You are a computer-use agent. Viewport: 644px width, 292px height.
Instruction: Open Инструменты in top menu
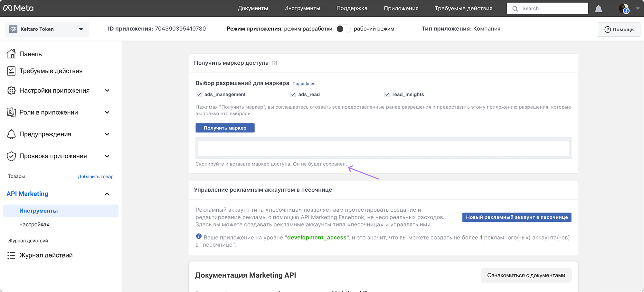tap(302, 8)
